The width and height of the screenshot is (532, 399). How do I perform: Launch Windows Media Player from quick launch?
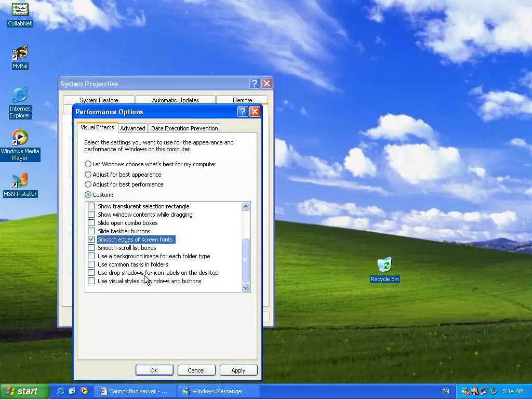point(84,391)
